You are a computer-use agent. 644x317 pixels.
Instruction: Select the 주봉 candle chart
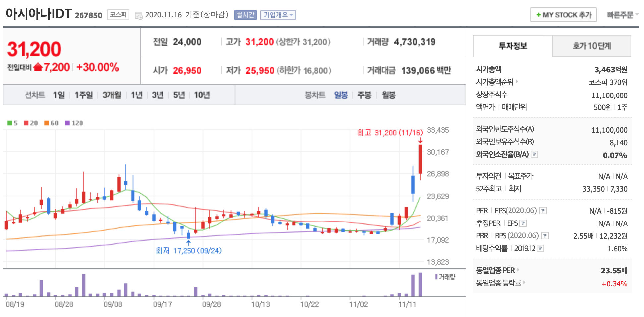click(364, 95)
